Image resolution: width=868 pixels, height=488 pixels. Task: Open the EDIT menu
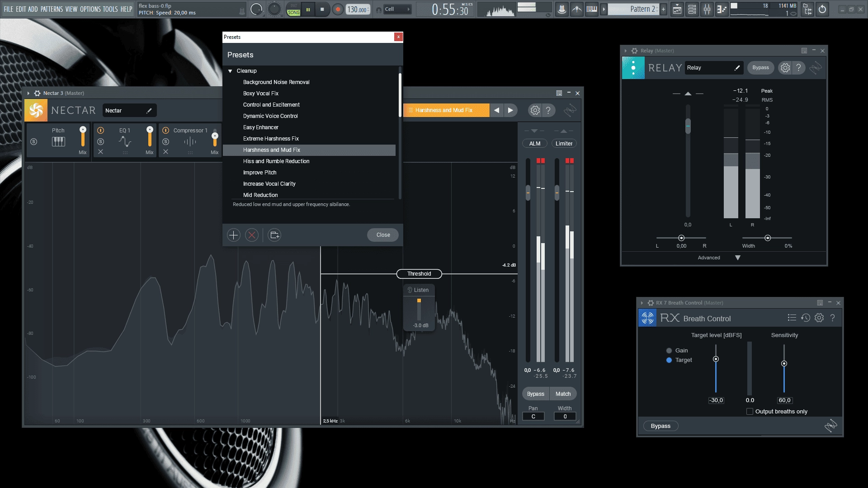(21, 9)
